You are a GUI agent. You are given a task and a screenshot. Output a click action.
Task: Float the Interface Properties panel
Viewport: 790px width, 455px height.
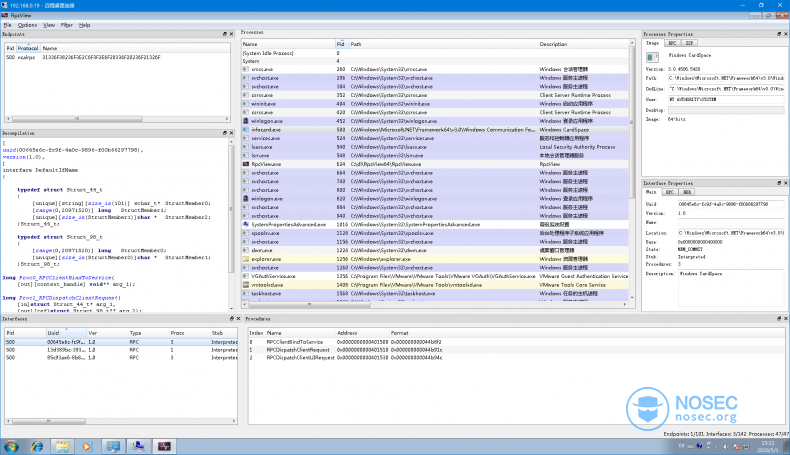tap(779, 183)
